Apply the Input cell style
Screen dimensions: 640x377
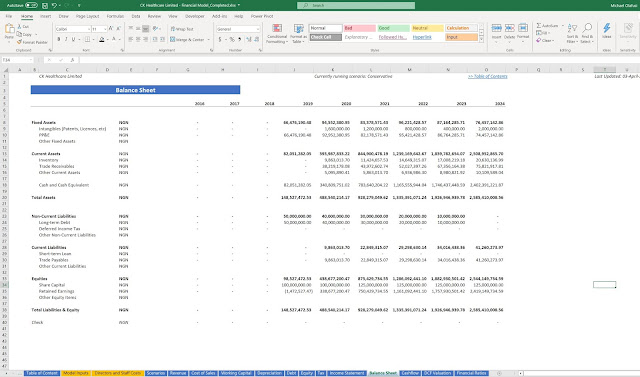point(461,37)
